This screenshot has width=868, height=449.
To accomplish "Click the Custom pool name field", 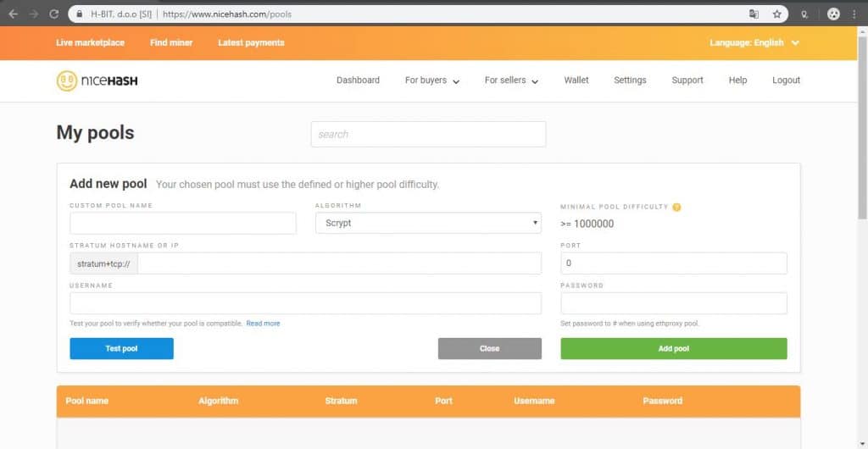I will 183,224.
